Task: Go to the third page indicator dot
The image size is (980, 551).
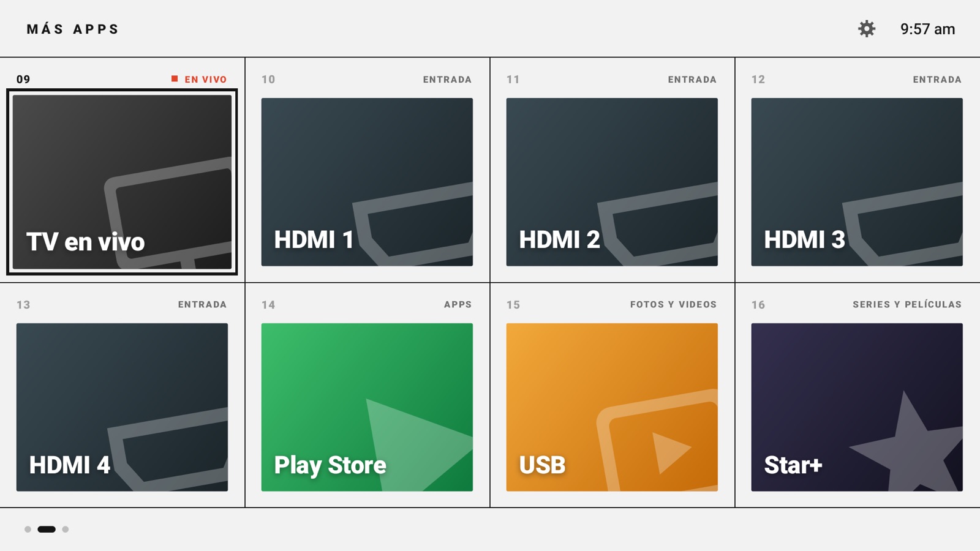Action: click(x=66, y=529)
